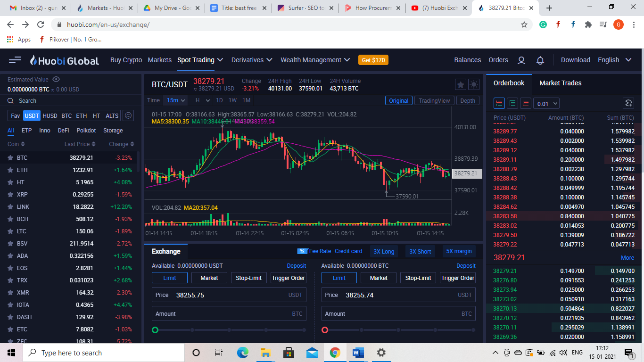
Task: Open market list settings circle icon
Action: pos(128,115)
